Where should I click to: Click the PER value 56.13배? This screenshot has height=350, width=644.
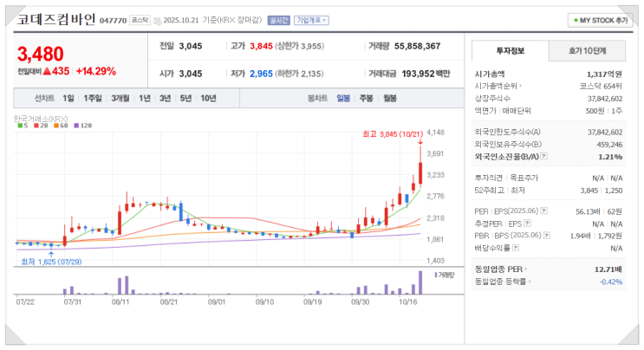pyautogui.click(x=588, y=211)
